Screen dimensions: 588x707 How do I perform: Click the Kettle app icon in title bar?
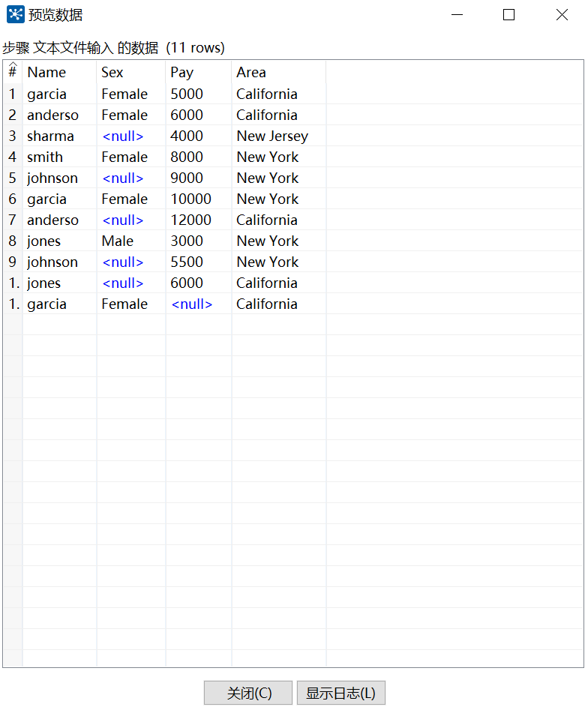point(15,14)
